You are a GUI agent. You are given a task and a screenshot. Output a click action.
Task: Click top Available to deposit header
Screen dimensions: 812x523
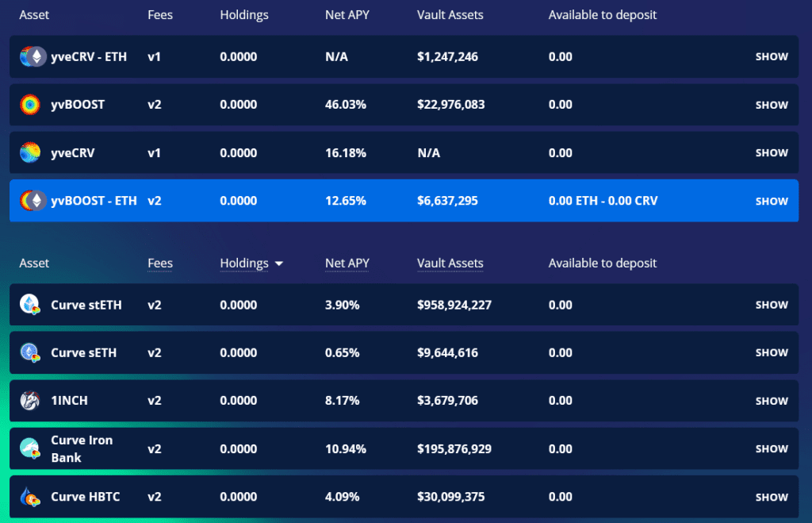click(603, 15)
